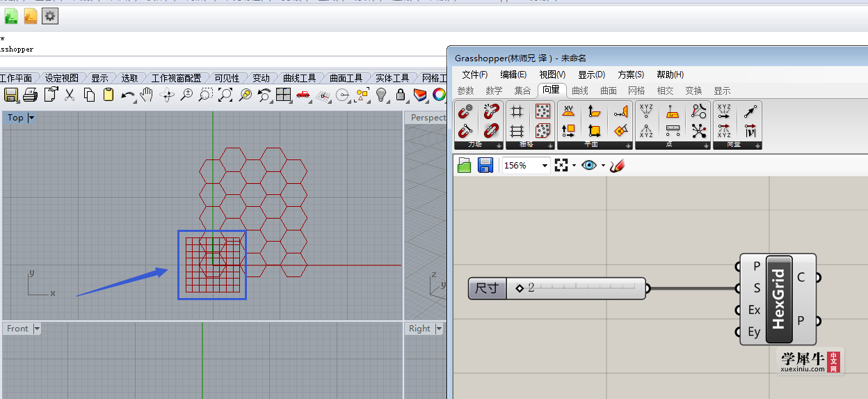Click Rhino Undo arrow icon

pos(127,94)
